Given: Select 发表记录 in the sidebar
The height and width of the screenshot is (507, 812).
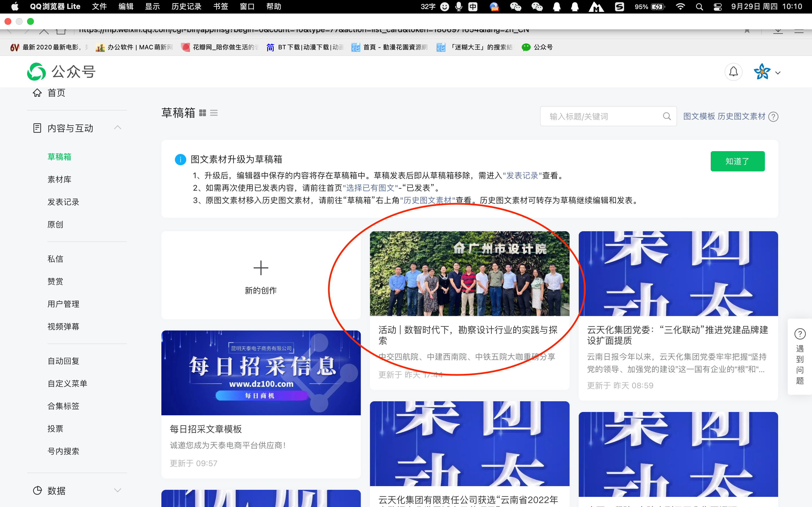Looking at the screenshot, I should point(63,202).
